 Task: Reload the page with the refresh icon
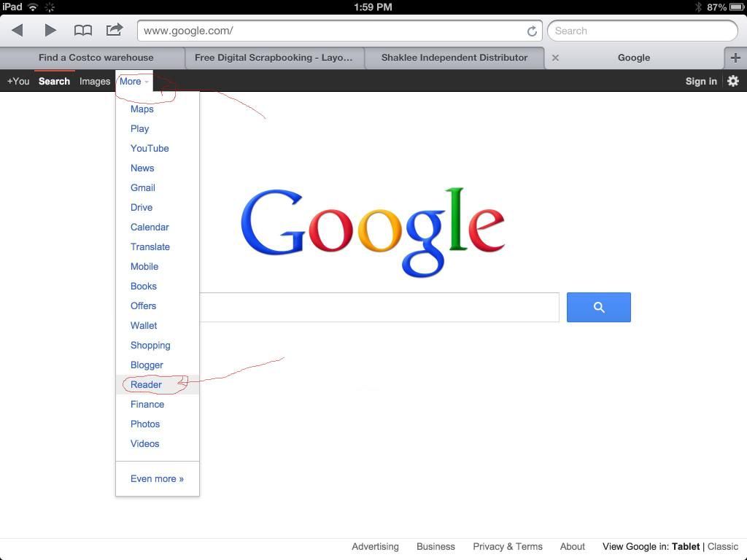coord(532,31)
